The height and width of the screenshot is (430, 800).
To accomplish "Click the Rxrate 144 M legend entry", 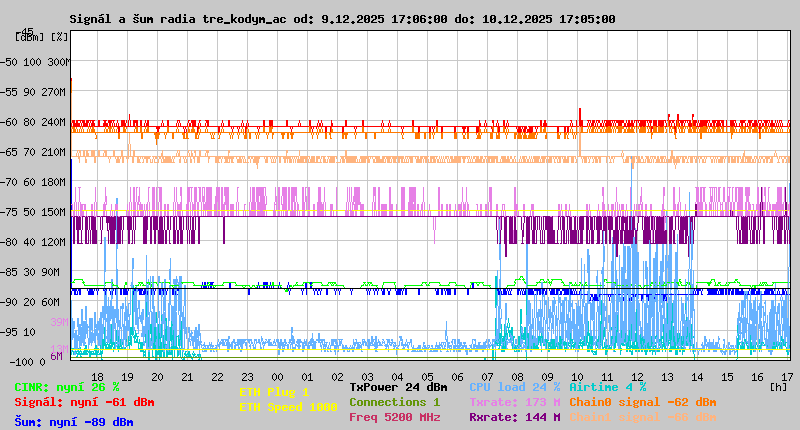I will pyautogui.click(x=514, y=417).
